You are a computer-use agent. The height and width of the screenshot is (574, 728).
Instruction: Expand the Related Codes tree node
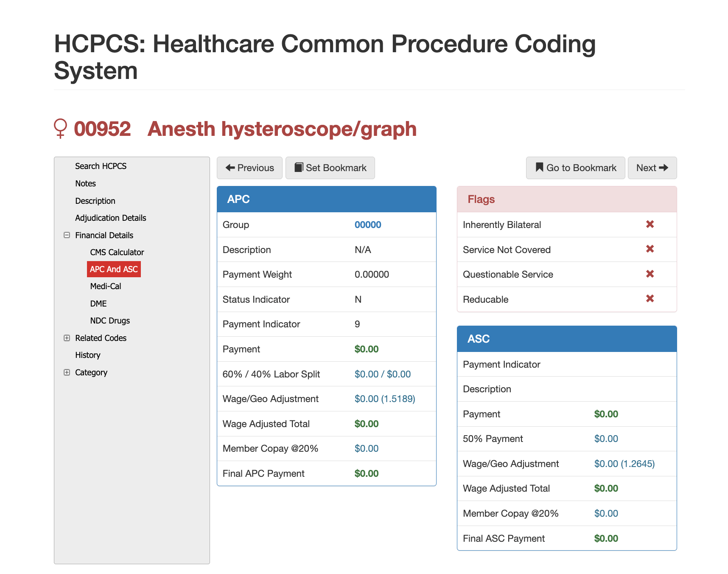point(67,338)
